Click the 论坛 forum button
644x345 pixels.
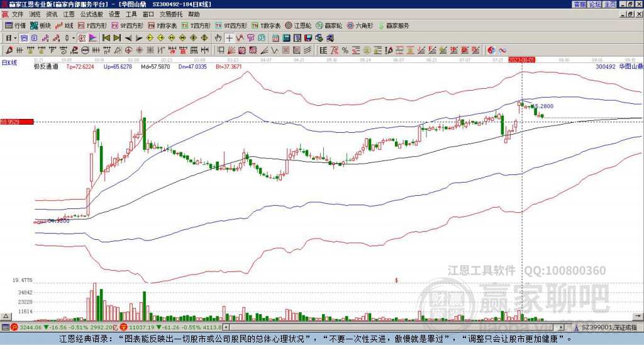pos(594,4)
